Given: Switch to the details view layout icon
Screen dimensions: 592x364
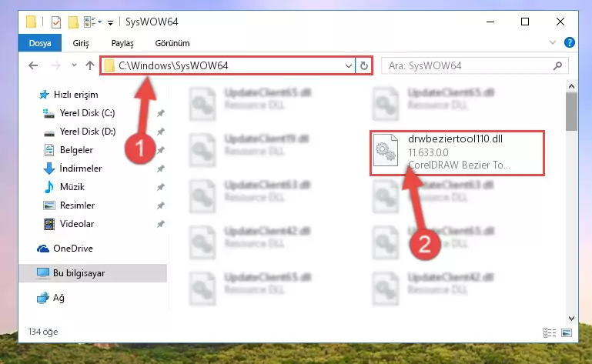Looking at the screenshot, I should pos(550,332).
